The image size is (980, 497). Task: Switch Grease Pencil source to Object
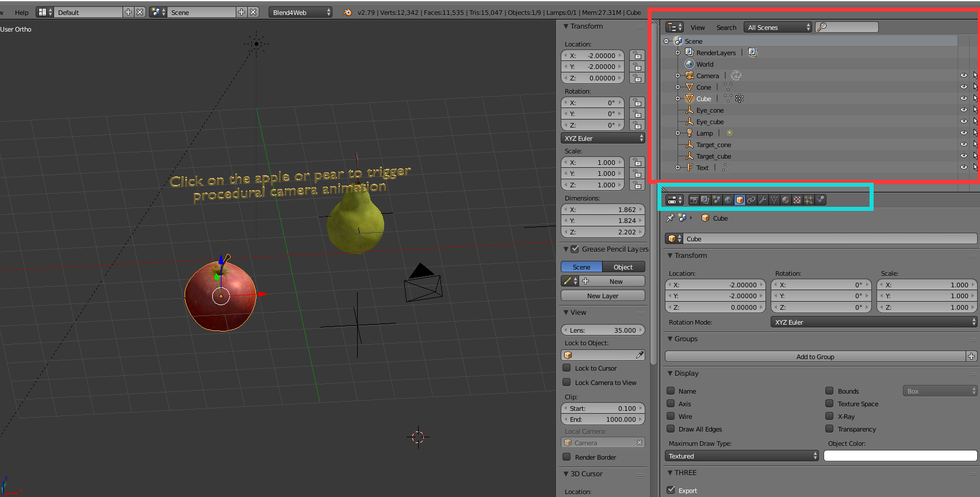pyautogui.click(x=623, y=267)
